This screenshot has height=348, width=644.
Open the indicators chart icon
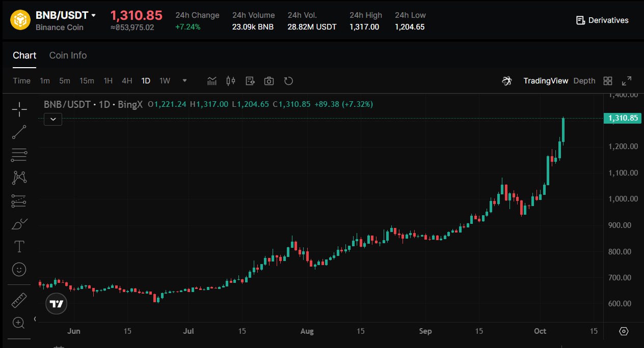click(x=212, y=81)
